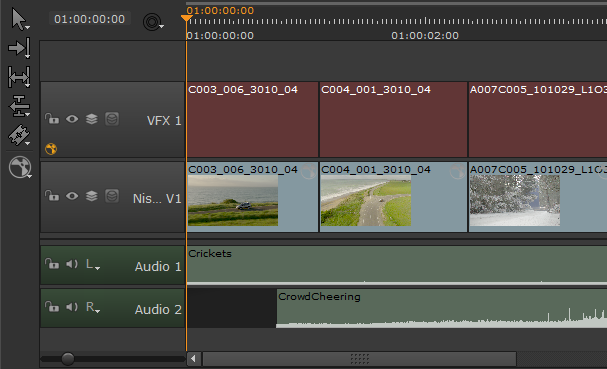Image resolution: width=607 pixels, height=369 pixels.
Task: Click the scroll left arrow button
Action: coord(194,359)
